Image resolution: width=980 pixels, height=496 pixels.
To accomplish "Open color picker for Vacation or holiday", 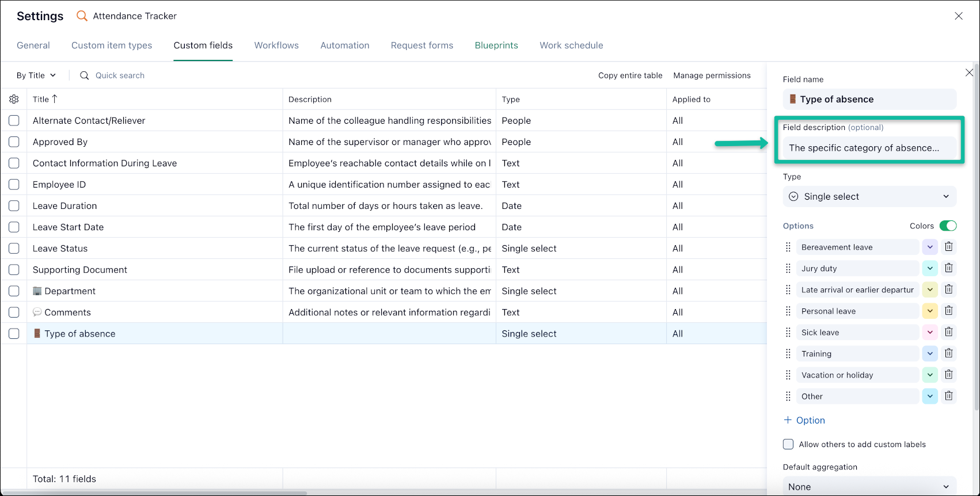I will 929,375.
